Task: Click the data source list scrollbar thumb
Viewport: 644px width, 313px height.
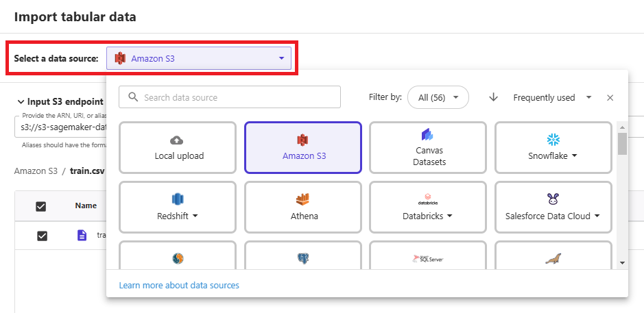Action: [x=622, y=144]
